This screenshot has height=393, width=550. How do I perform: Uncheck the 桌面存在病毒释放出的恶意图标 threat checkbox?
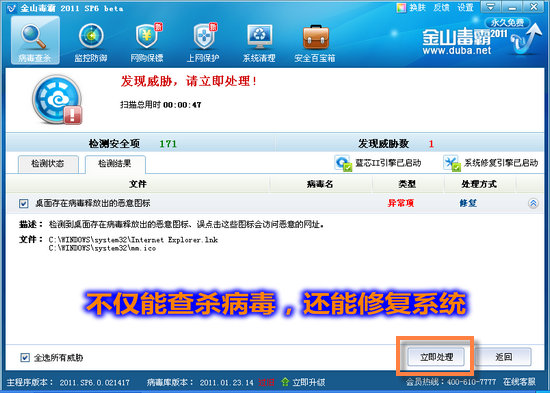[x=24, y=204]
